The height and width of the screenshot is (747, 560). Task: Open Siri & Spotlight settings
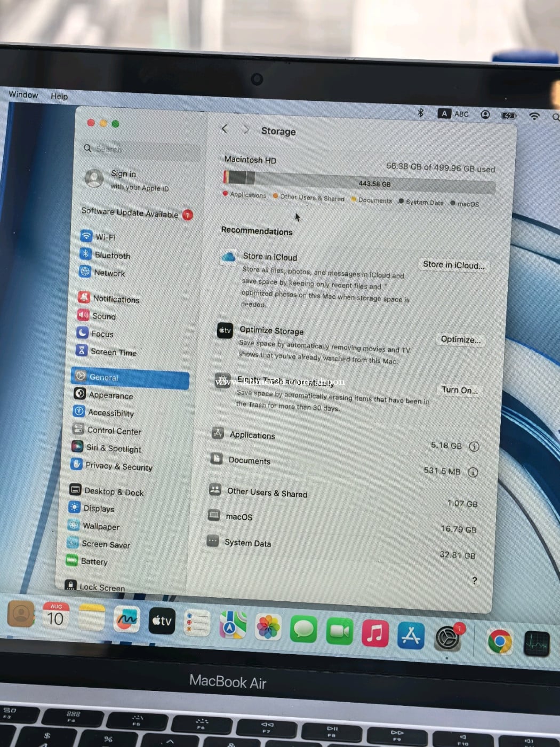[107, 448]
